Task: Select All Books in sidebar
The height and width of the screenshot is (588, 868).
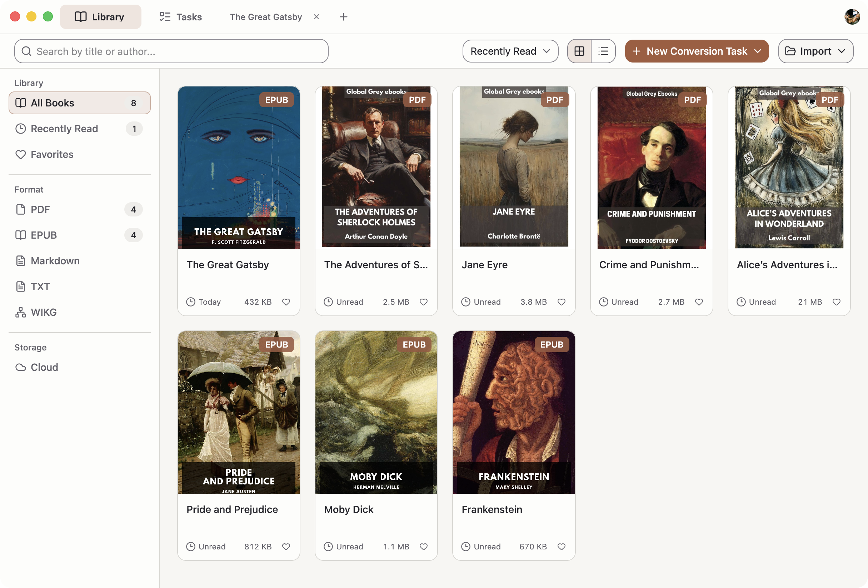Action: pyautogui.click(x=80, y=103)
